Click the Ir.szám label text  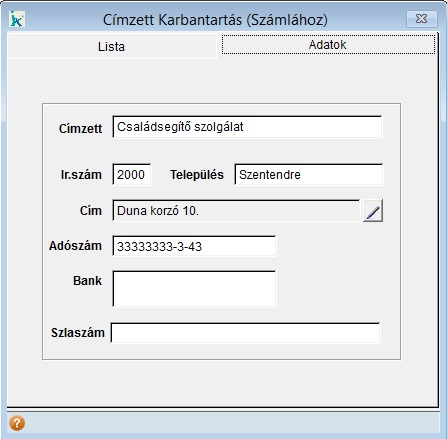pyautogui.click(x=81, y=175)
